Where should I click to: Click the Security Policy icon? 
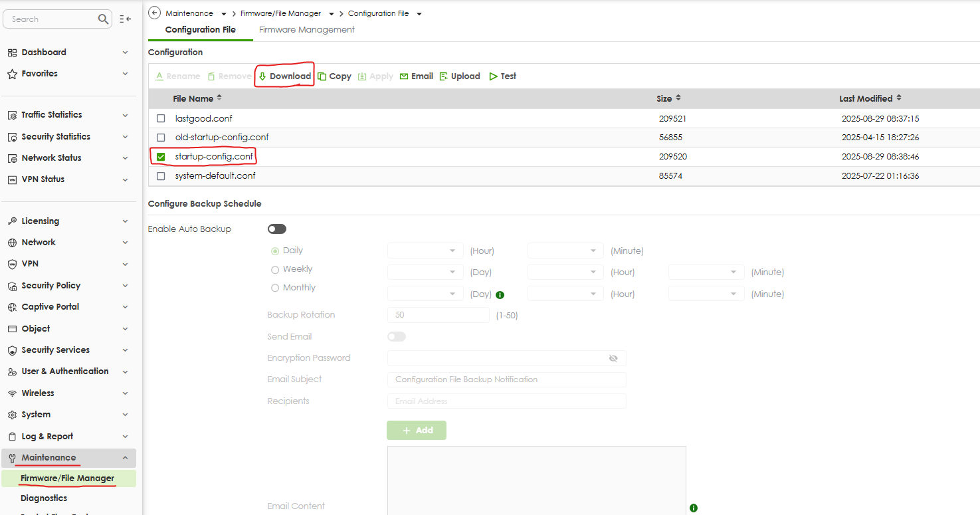[12, 286]
